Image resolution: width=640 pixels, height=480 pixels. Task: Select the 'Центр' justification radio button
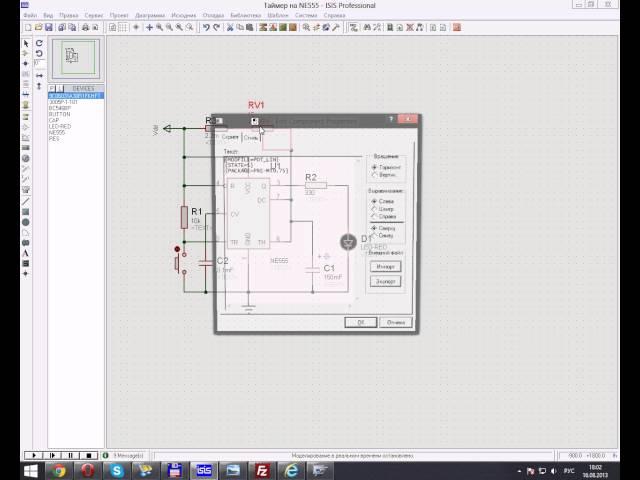click(374, 209)
